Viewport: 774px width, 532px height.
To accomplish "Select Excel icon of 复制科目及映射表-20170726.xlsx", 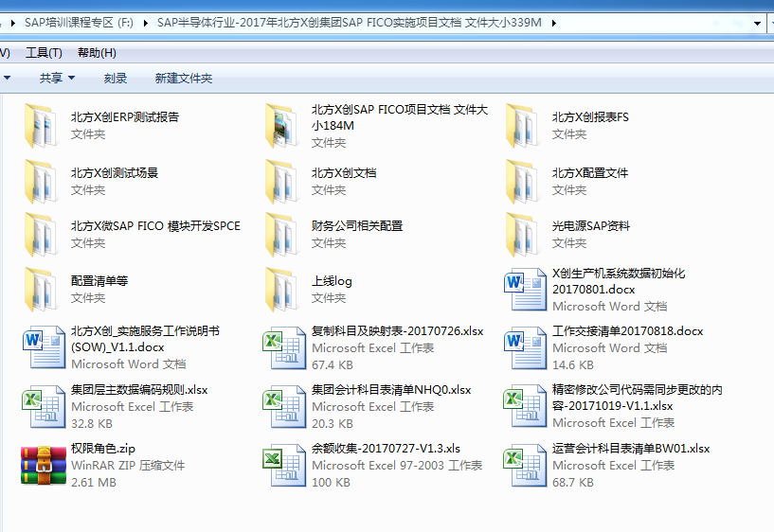I will point(284,347).
